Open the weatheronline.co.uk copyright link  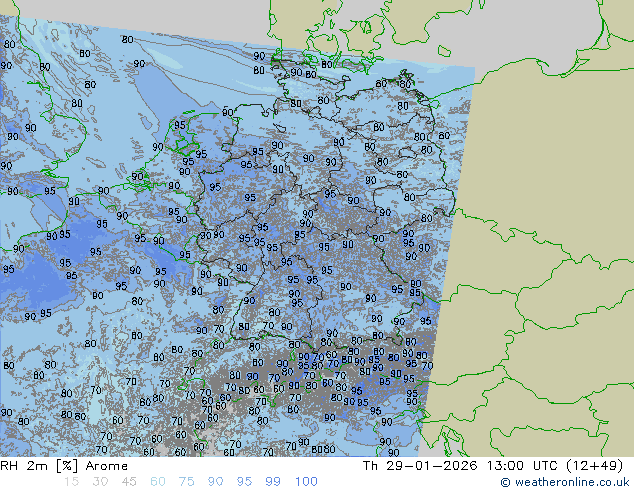pos(565,482)
